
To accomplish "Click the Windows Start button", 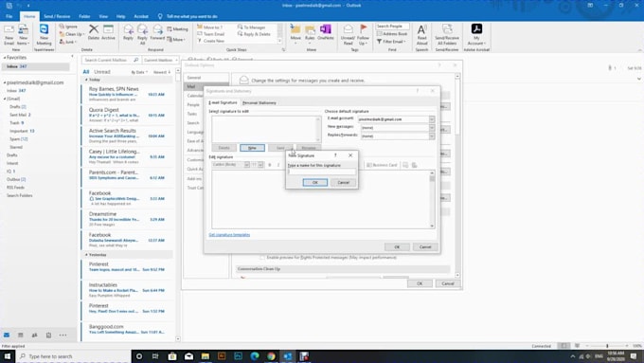I will 7,356.
